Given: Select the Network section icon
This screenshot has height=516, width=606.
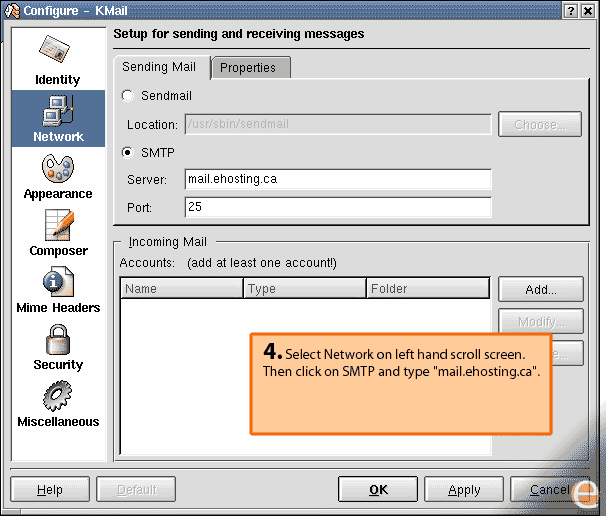Looking at the screenshot, I should pyautogui.click(x=58, y=110).
